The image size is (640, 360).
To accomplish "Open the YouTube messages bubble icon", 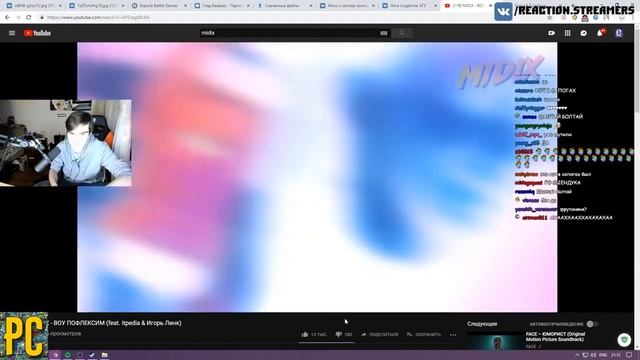I will [x=584, y=33].
